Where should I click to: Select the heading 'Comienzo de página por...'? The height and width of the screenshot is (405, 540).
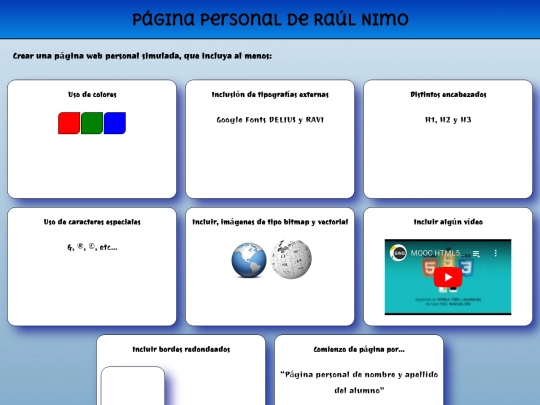pos(359,349)
